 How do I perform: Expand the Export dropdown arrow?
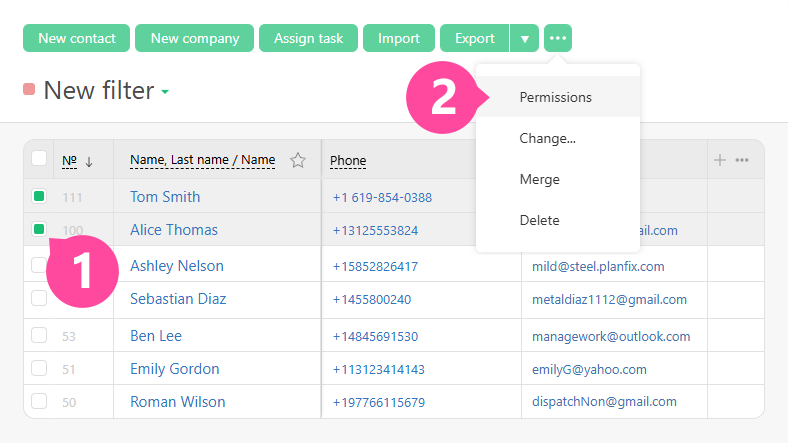point(525,38)
